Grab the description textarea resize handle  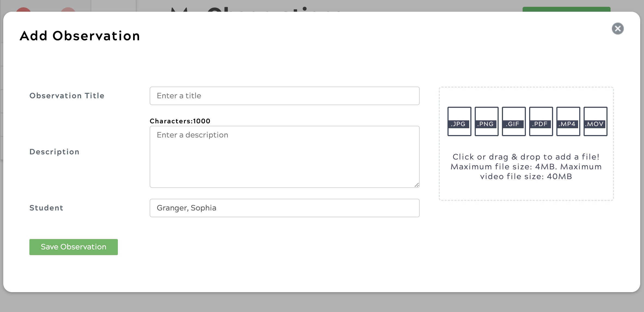tap(417, 185)
